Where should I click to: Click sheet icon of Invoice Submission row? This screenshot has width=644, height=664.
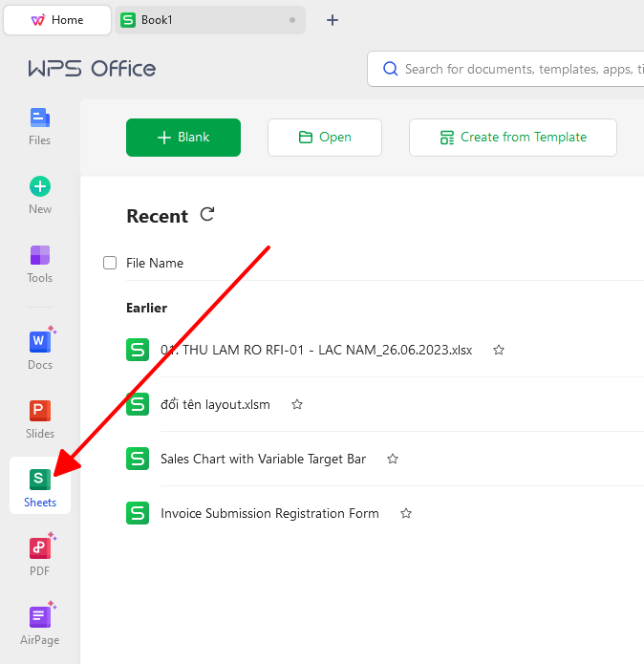tap(138, 513)
